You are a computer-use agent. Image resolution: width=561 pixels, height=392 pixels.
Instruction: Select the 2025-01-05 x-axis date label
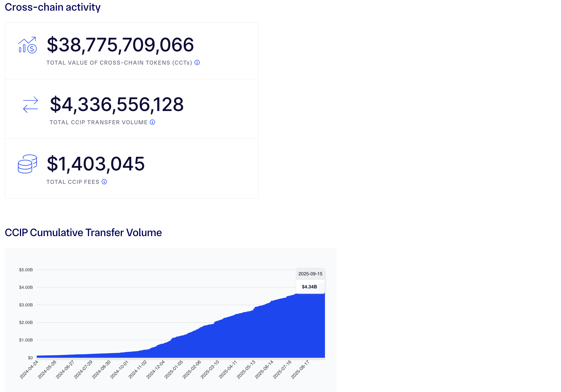[174, 369]
